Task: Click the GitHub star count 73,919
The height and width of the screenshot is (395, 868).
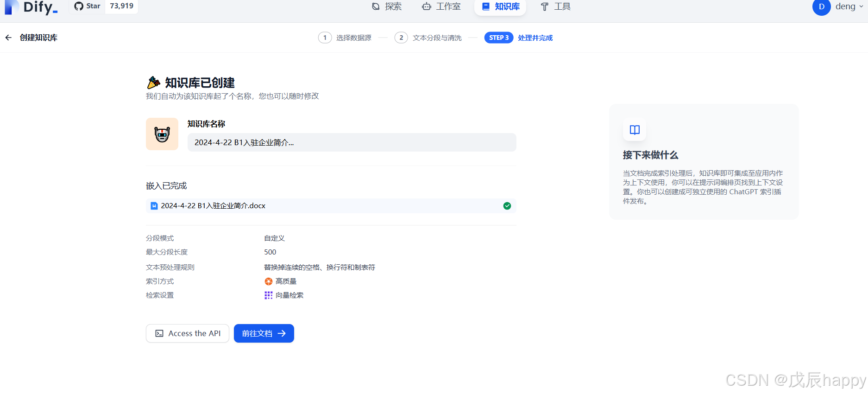Action: point(122,6)
